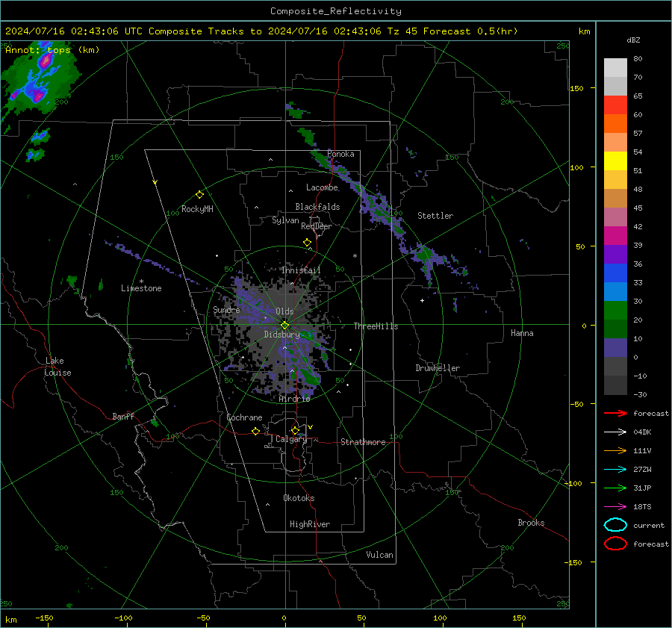Click the red forecast ellipse legend symbol
This screenshot has width=672, height=628.
point(615,544)
